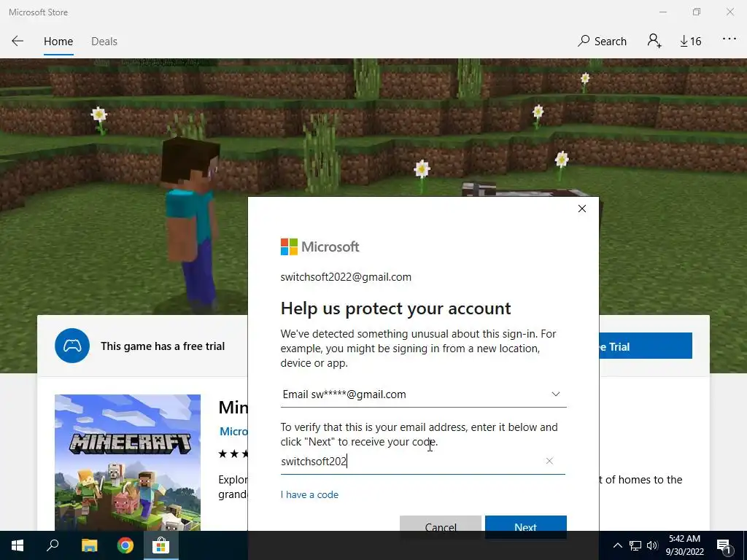
Task: Click the 'I have a code' link
Action: click(x=309, y=495)
